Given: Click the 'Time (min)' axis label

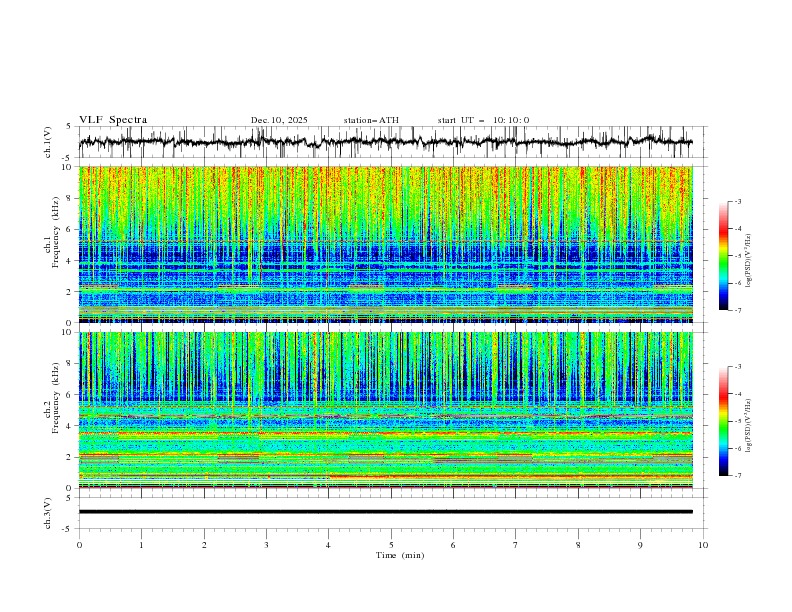Looking at the screenshot, I should pos(400,555).
